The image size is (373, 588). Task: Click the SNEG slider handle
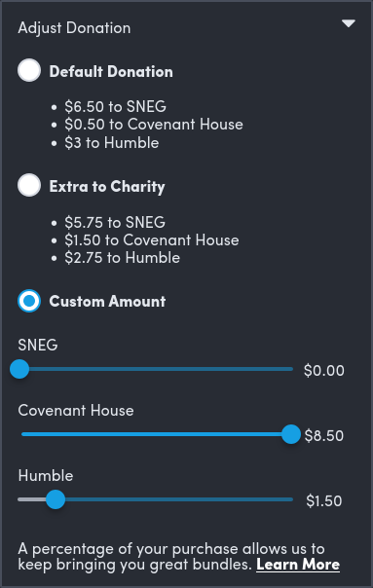[19, 369]
